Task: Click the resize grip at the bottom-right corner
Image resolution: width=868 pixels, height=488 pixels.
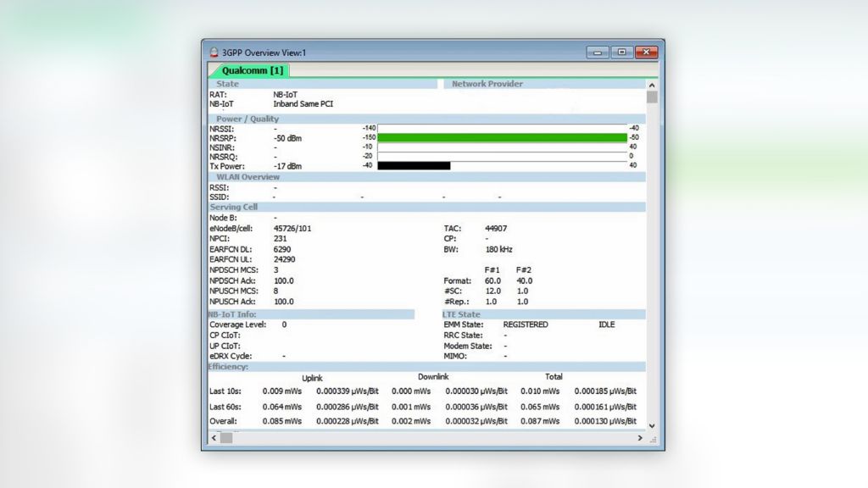Action: coord(653,440)
